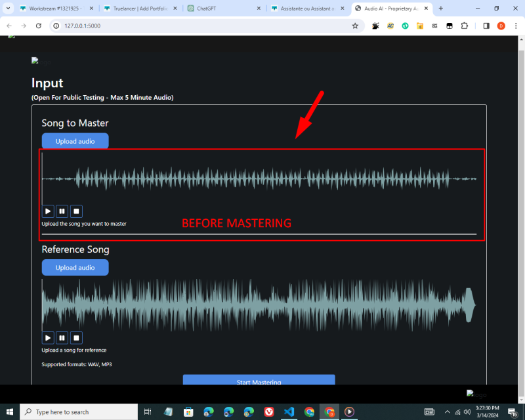
Task: Switch to the ChatGPT tab
Action: [x=224, y=9]
